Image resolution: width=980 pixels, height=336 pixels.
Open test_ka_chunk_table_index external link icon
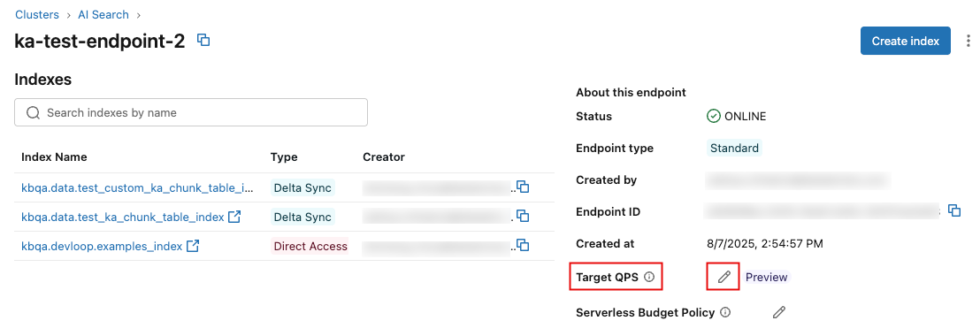tap(234, 217)
